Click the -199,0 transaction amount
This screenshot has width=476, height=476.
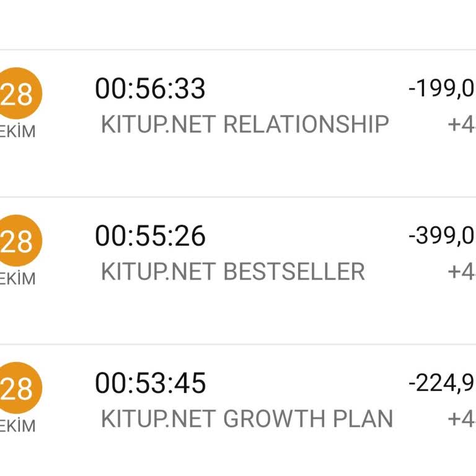tap(442, 89)
